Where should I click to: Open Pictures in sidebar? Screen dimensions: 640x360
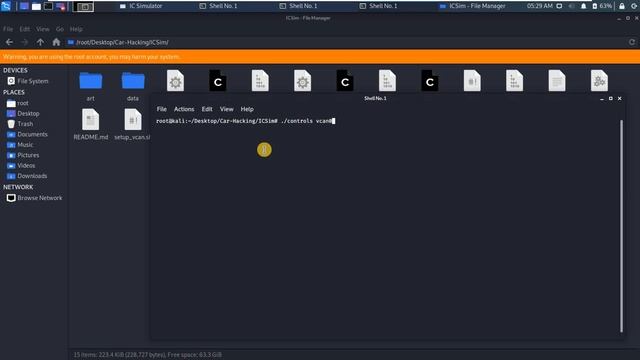click(23, 155)
